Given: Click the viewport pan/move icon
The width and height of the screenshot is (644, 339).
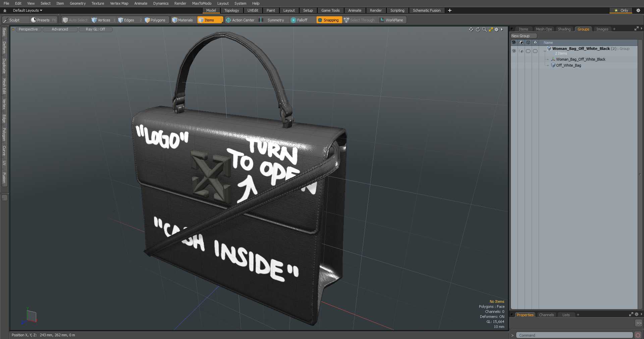Looking at the screenshot, I should coord(471,29).
